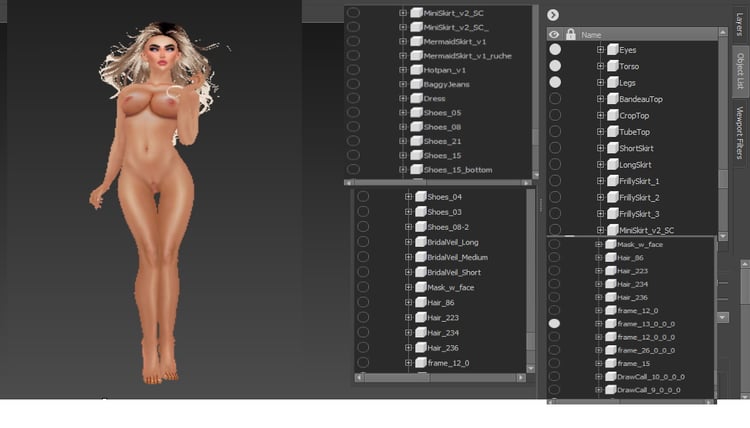This screenshot has width=750, height=428.
Task: Select the cube icon for Eyes
Action: click(x=613, y=49)
